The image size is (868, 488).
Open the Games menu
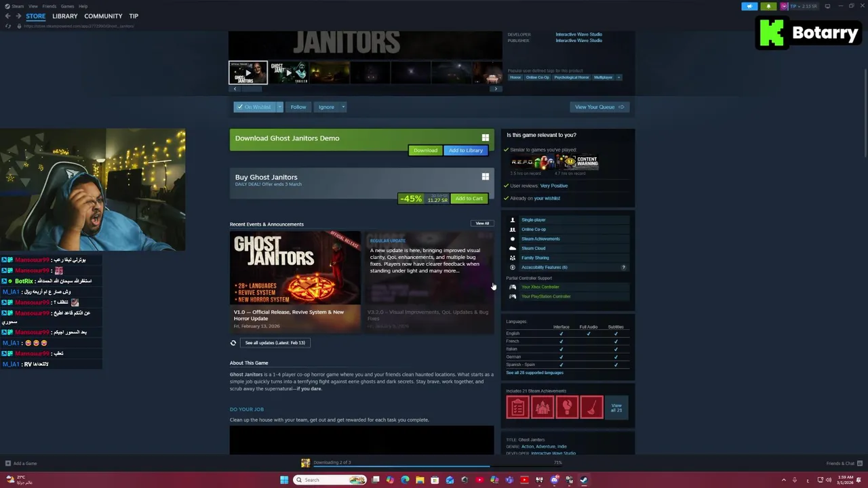pyautogui.click(x=67, y=6)
